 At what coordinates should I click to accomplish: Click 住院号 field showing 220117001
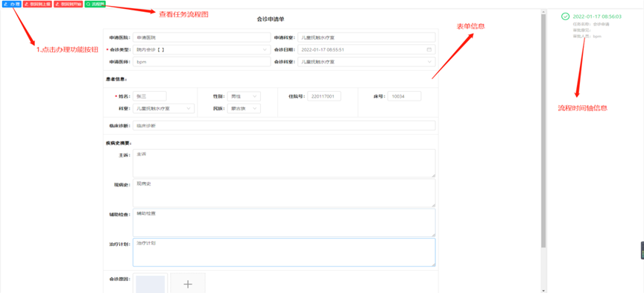324,96
